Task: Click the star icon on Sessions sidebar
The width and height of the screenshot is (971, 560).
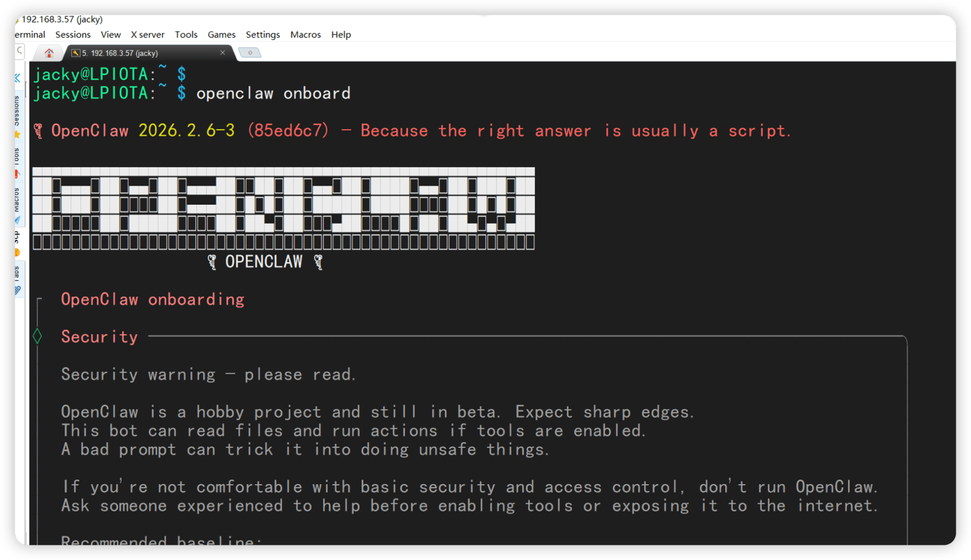Action: pyautogui.click(x=18, y=134)
